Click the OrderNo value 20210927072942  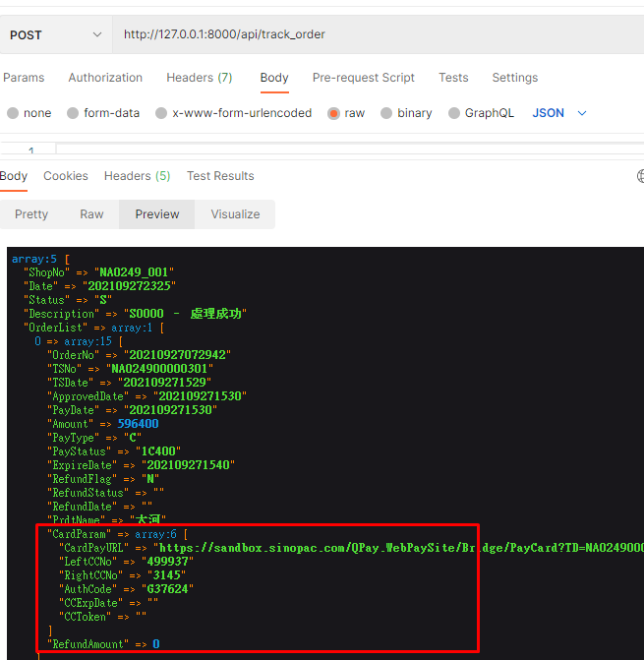178,355
